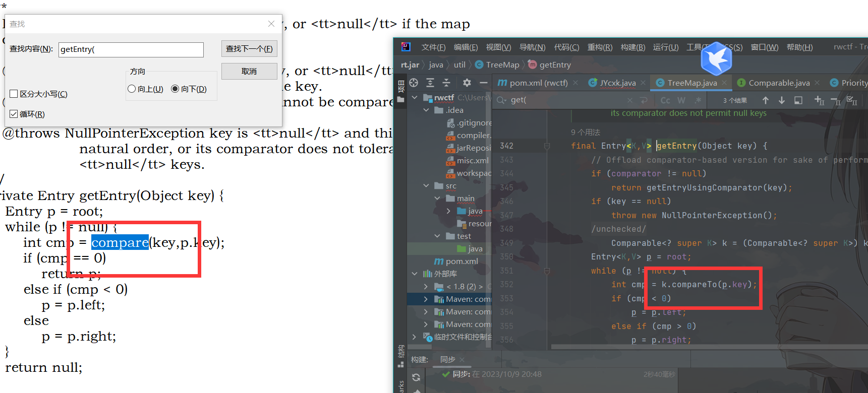Image resolution: width=868 pixels, height=393 pixels.
Task: Open the 重构 menu
Action: pyautogui.click(x=600, y=47)
